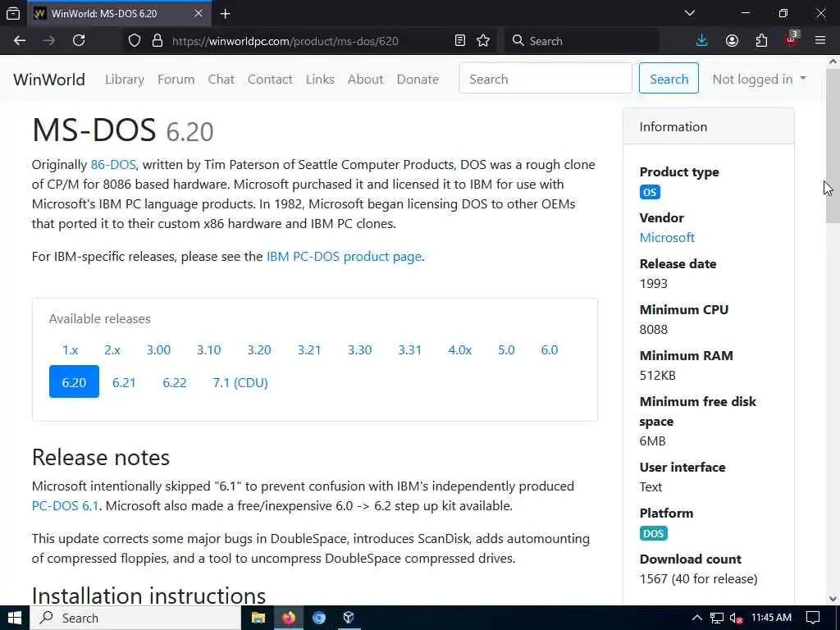The width and height of the screenshot is (840, 630).
Task: Open the notification center icon
Action: [813, 618]
